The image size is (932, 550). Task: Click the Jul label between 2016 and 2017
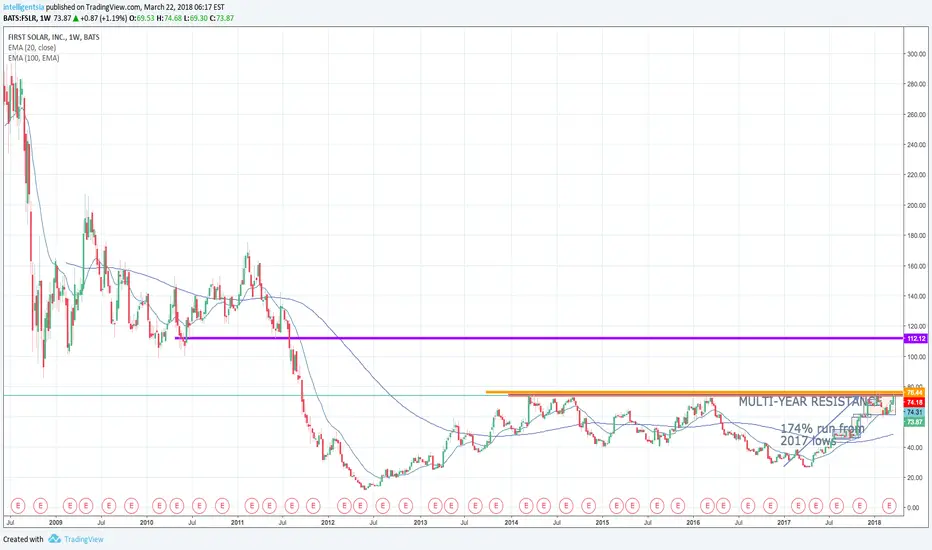click(x=738, y=523)
